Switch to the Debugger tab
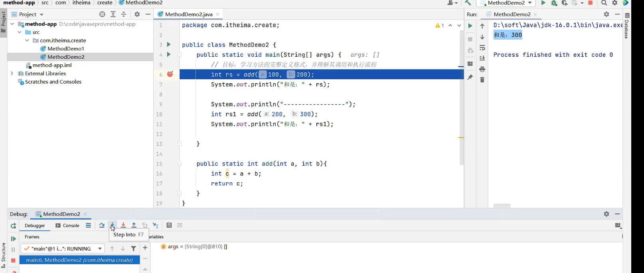Viewport: 644px width, 273px height. point(35,225)
